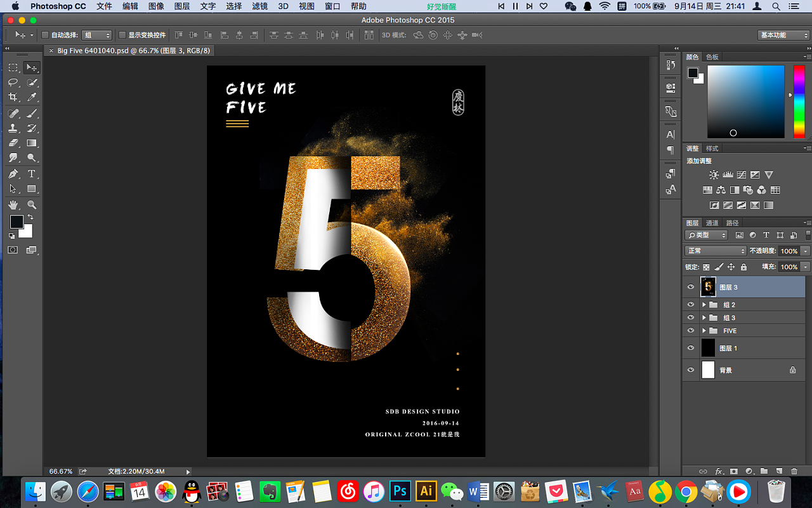Viewport: 812px width, 508px height.
Task: Hide the FIVE group
Action: (691, 331)
